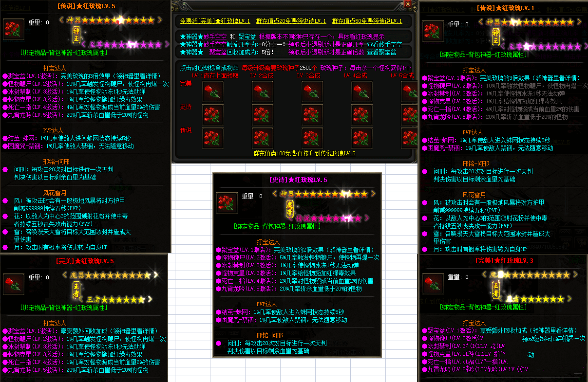This screenshot has width=588, height=382.
Task: Click the 魔帝 seal emblem in the 史诗 panel
Action: (290, 209)
